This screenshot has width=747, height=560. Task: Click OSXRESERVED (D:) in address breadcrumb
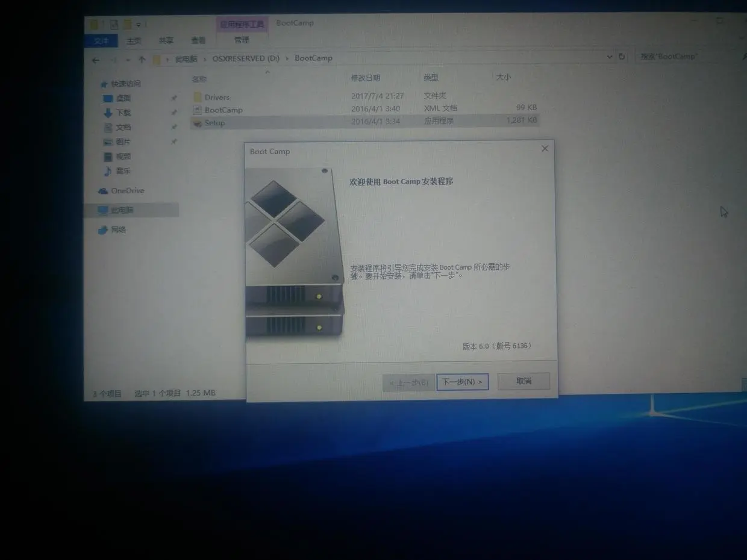click(246, 58)
